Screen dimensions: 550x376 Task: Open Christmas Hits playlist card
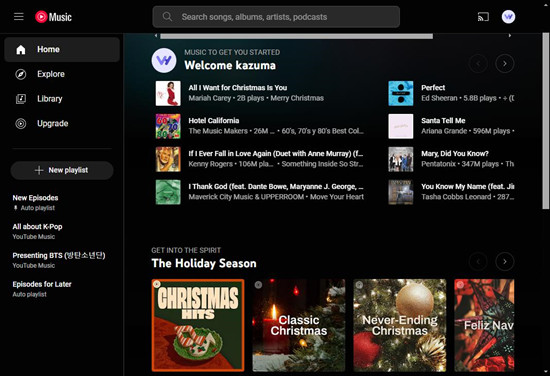point(198,325)
